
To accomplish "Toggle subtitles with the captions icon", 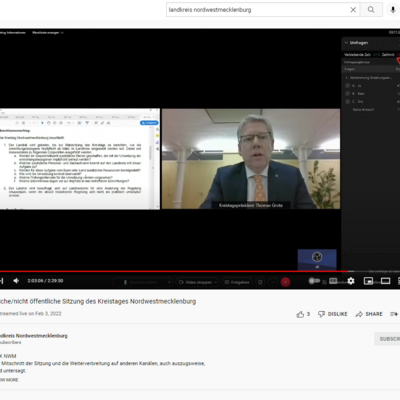I will tap(333, 281).
